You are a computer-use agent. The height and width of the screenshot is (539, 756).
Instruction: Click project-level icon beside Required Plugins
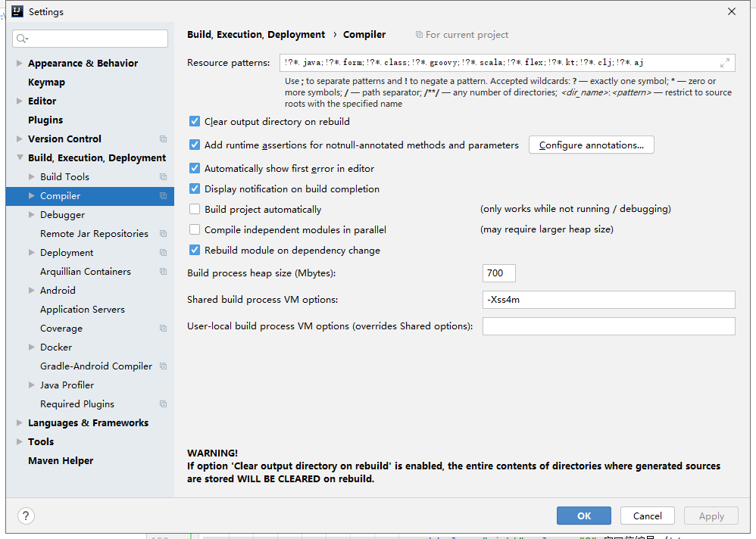tap(164, 403)
